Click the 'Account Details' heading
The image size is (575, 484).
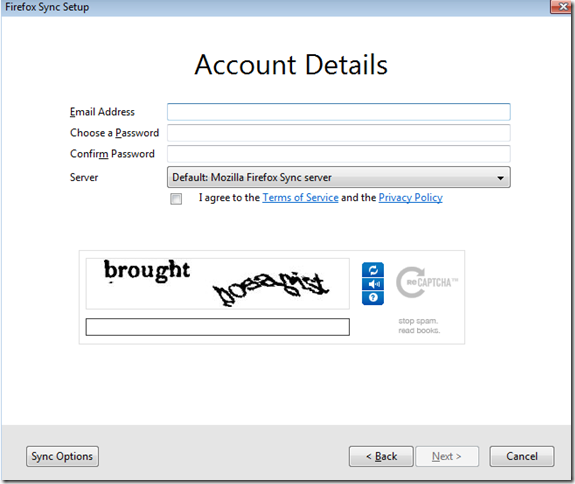[291, 65]
